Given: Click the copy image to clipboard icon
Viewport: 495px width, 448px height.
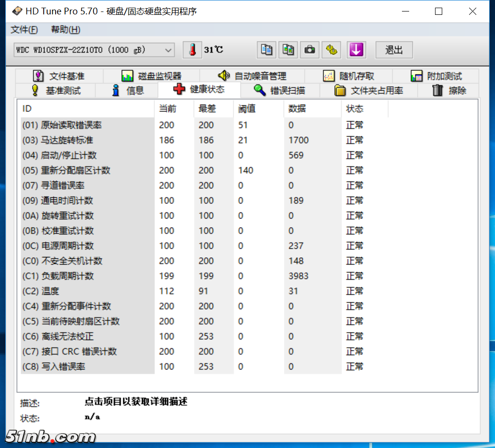Looking at the screenshot, I should click(288, 50).
